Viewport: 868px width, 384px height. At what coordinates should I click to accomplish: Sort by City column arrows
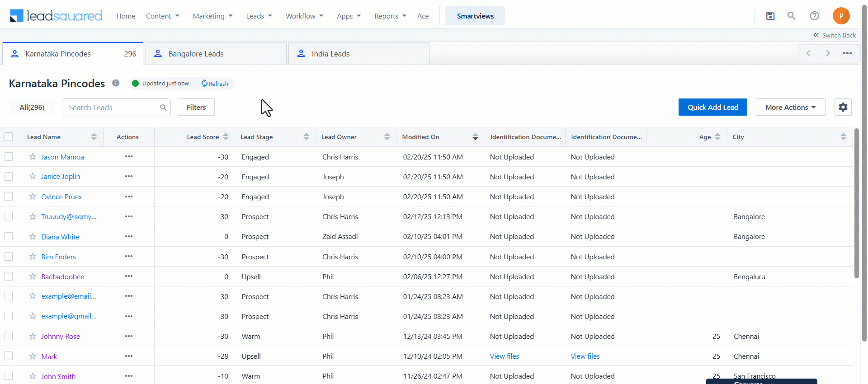[843, 137]
